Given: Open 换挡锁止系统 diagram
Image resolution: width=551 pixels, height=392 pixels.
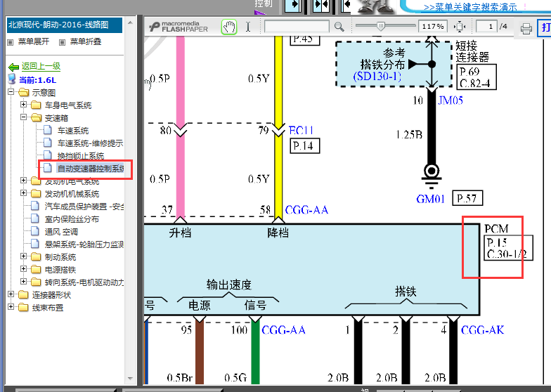Looking at the screenshot, I should 81,156.
